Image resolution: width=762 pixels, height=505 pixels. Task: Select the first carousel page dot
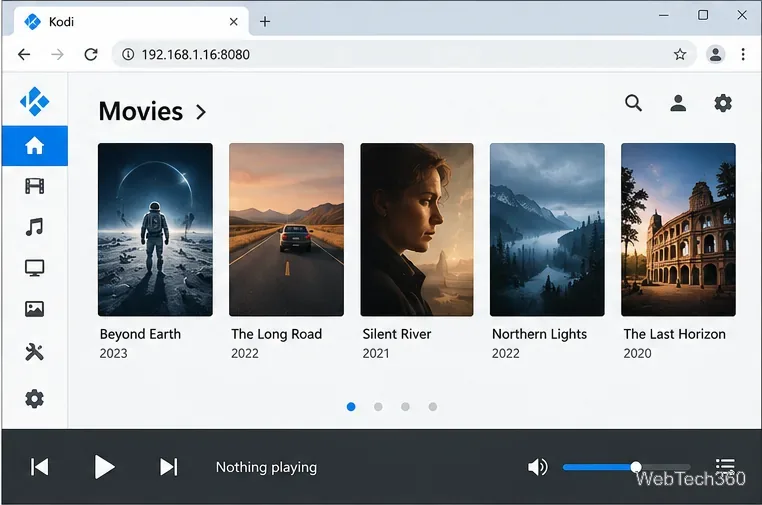pyautogui.click(x=351, y=406)
